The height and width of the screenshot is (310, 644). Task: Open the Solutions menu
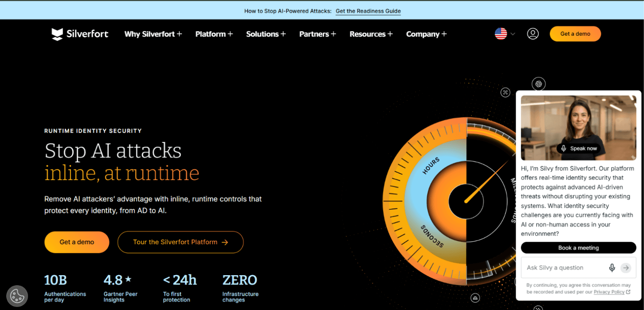pos(266,34)
